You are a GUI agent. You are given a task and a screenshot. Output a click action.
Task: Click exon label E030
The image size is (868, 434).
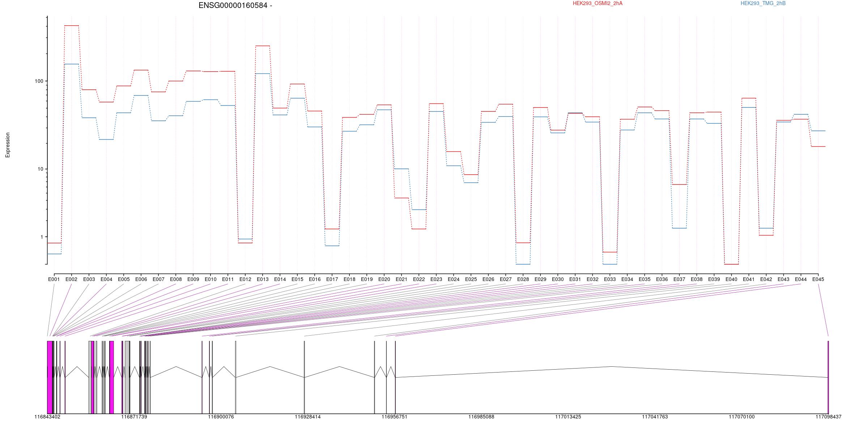[558, 279]
